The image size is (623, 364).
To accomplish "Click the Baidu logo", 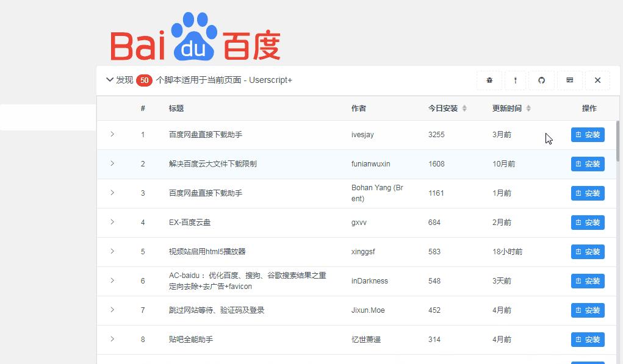I will [x=195, y=37].
